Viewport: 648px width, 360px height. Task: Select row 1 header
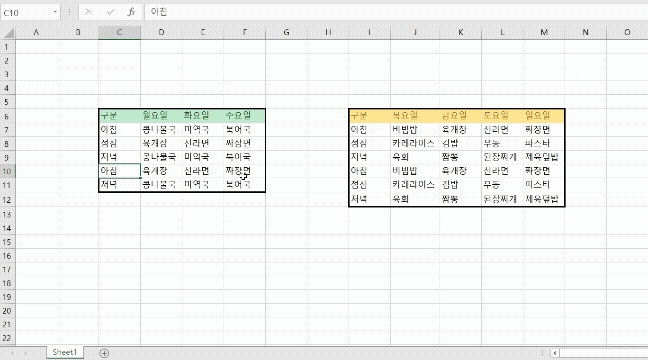tap(7, 47)
